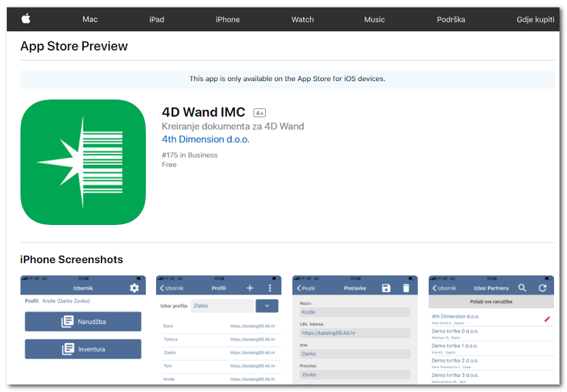Click the green 4D Wand IMC app icon

click(x=83, y=162)
